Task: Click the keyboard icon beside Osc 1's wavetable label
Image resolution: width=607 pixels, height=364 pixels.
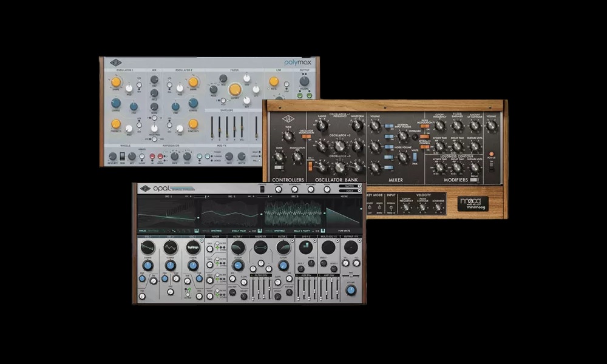Action: [x=197, y=229]
